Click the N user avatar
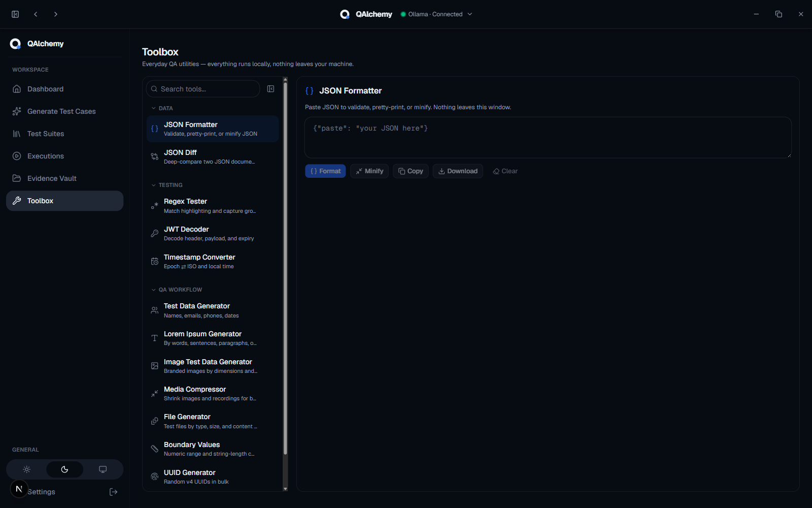This screenshot has height=508, width=812. coord(19,489)
